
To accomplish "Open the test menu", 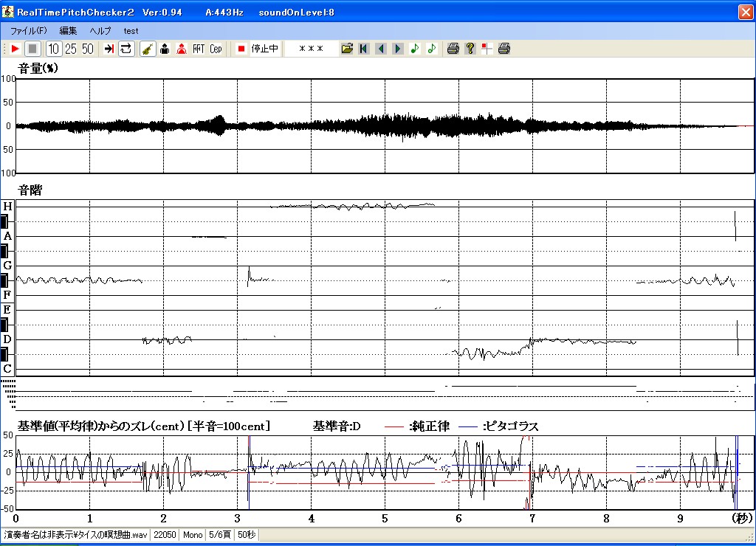I will (x=131, y=31).
